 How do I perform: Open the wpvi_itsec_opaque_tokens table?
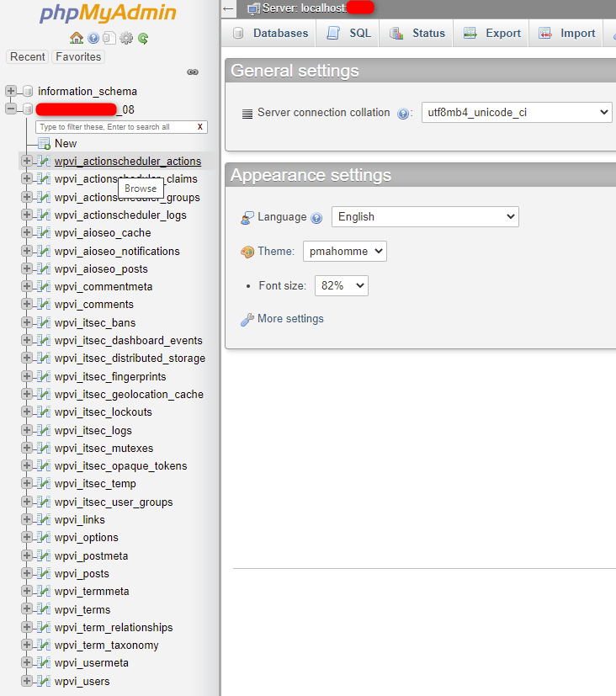(x=120, y=465)
